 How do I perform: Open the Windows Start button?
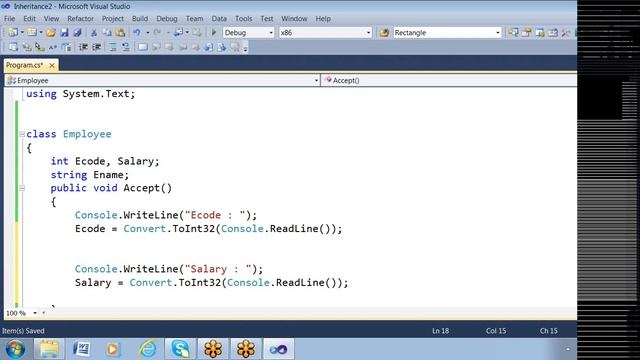[x=15, y=349]
